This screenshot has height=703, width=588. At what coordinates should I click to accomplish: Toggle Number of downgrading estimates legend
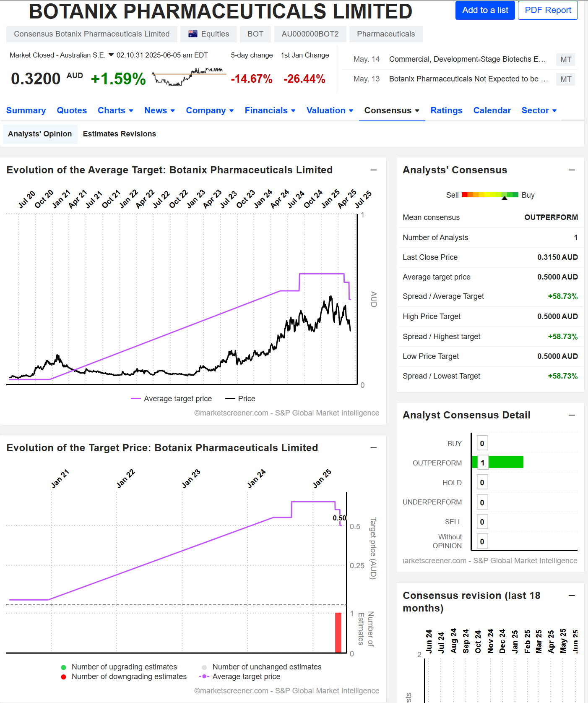124,677
